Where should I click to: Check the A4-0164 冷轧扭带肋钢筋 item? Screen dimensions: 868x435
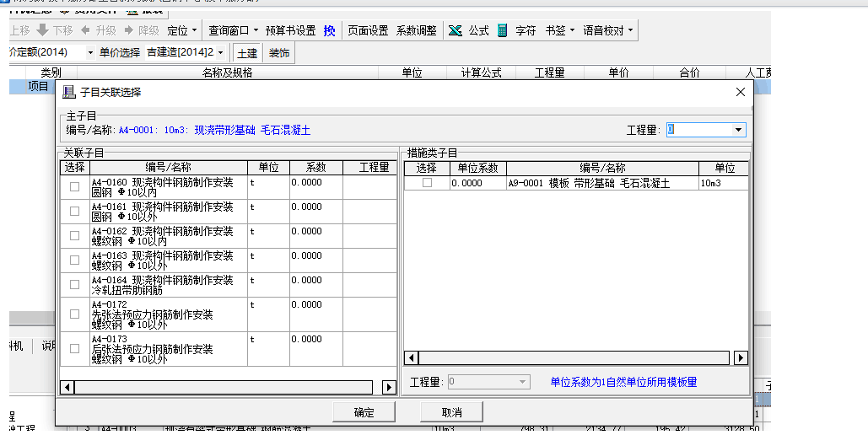[x=74, y=285]
